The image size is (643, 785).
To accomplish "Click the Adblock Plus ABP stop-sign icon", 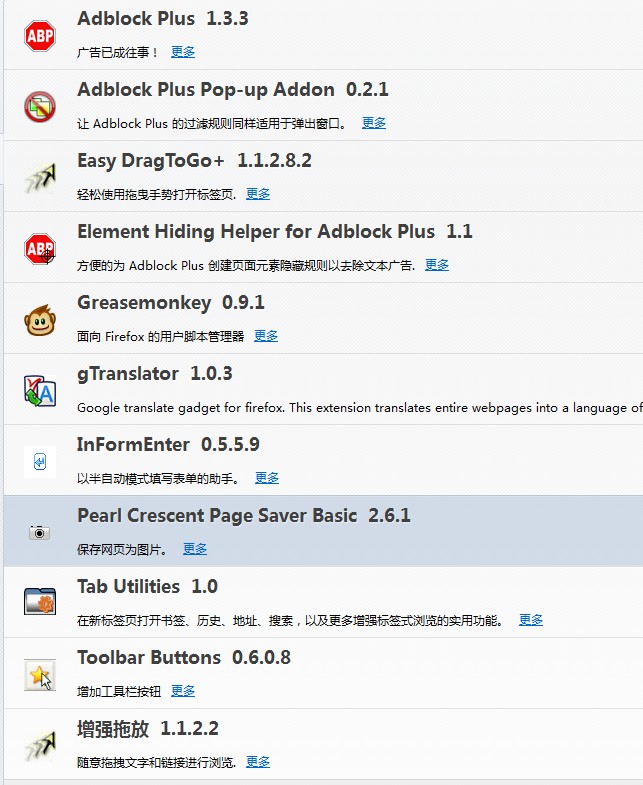I will click(x=40, y=36).
